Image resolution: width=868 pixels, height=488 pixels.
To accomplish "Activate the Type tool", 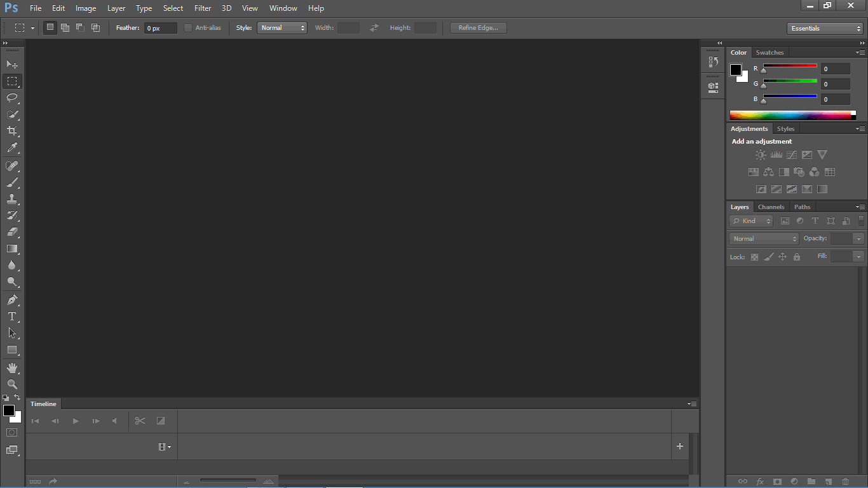I will click(11, 316).
